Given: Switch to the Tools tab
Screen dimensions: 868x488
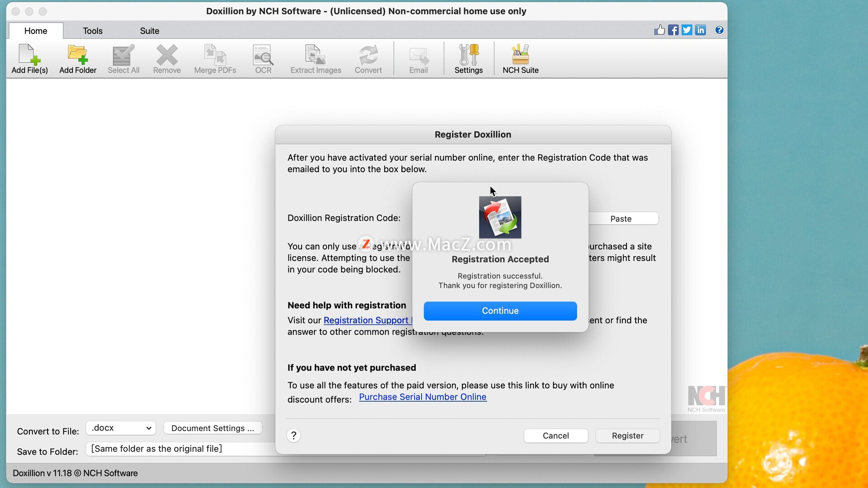Looking at the screenshot, I should (93, 31).
